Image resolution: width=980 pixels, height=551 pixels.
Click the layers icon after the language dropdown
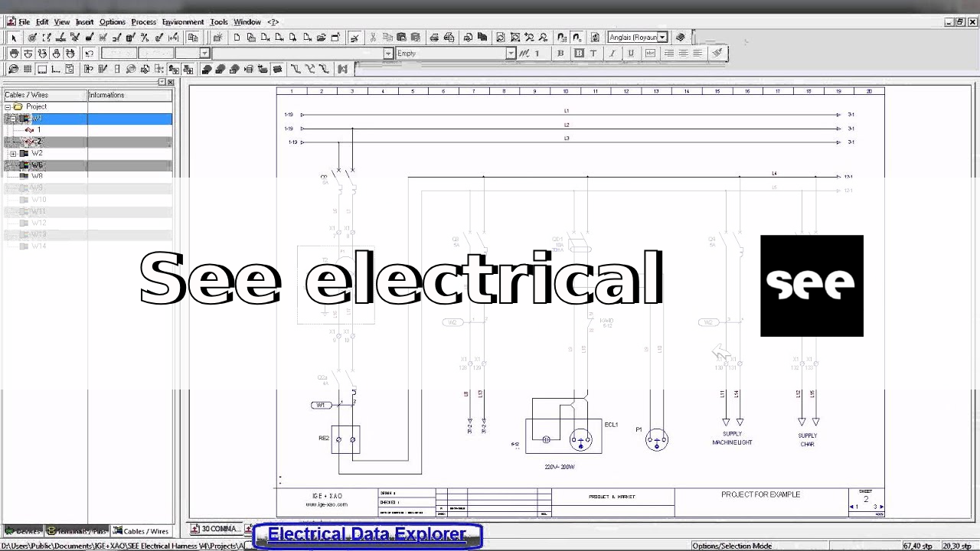coord(680,37)
